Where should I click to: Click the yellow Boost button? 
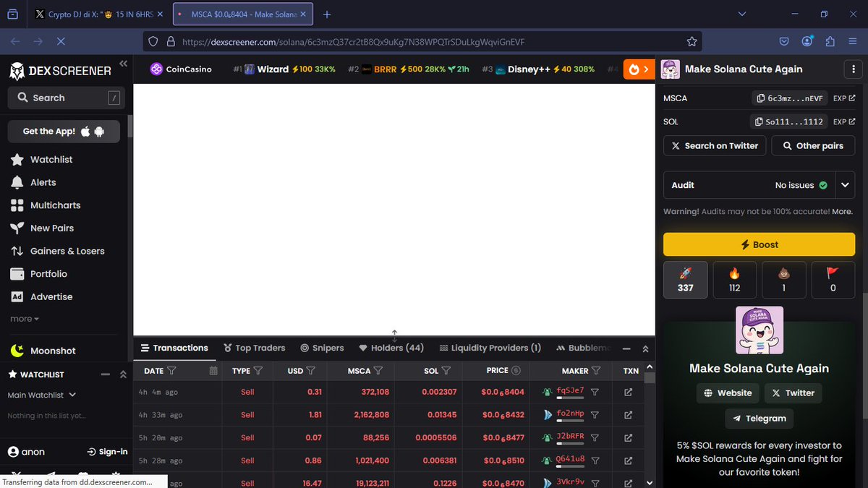(759, 244)
